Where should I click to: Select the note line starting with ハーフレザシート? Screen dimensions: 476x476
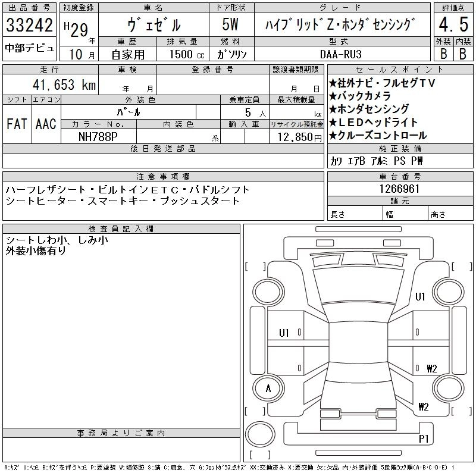(127, 190)
